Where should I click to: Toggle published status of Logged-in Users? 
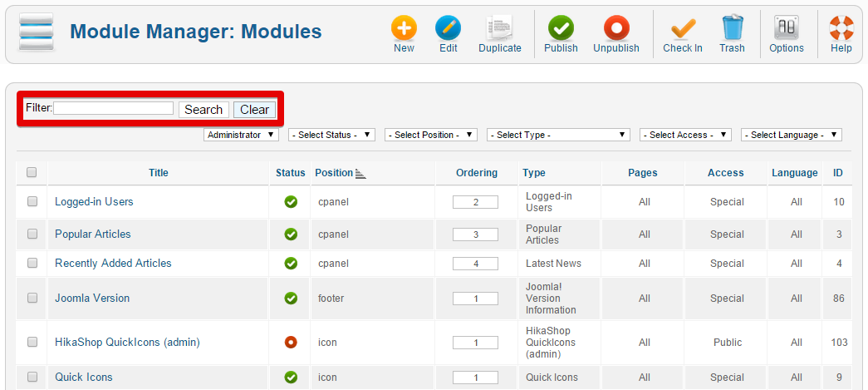291,202
